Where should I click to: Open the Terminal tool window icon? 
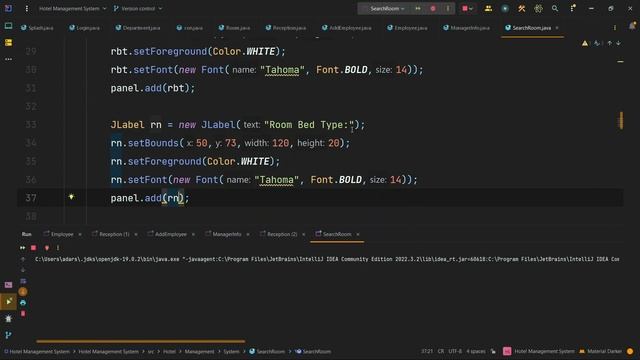point(8,285)
